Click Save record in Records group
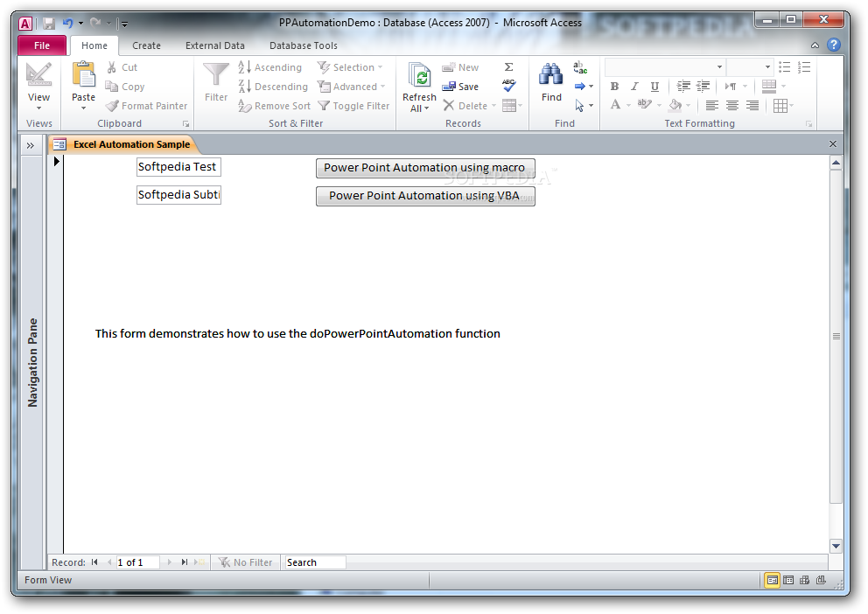Screen dimensions: 868x614 pyautogui.click(x=460, y=87)
